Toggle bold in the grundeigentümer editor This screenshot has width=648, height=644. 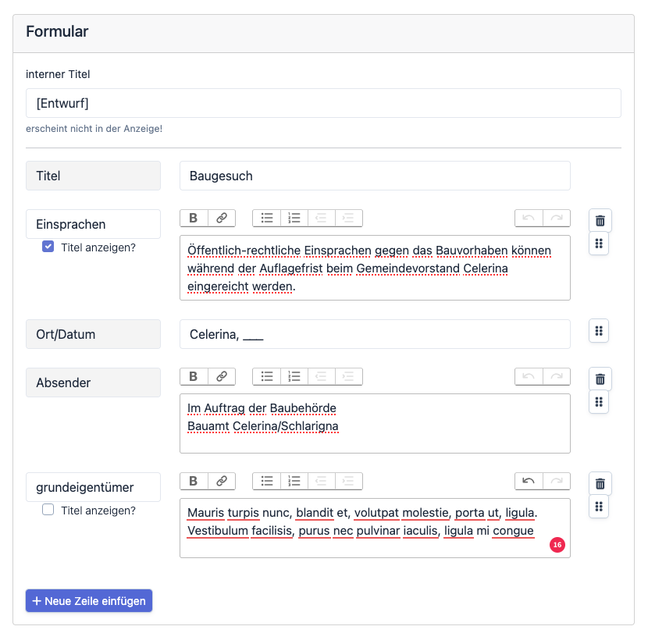(x=194, y=482)
